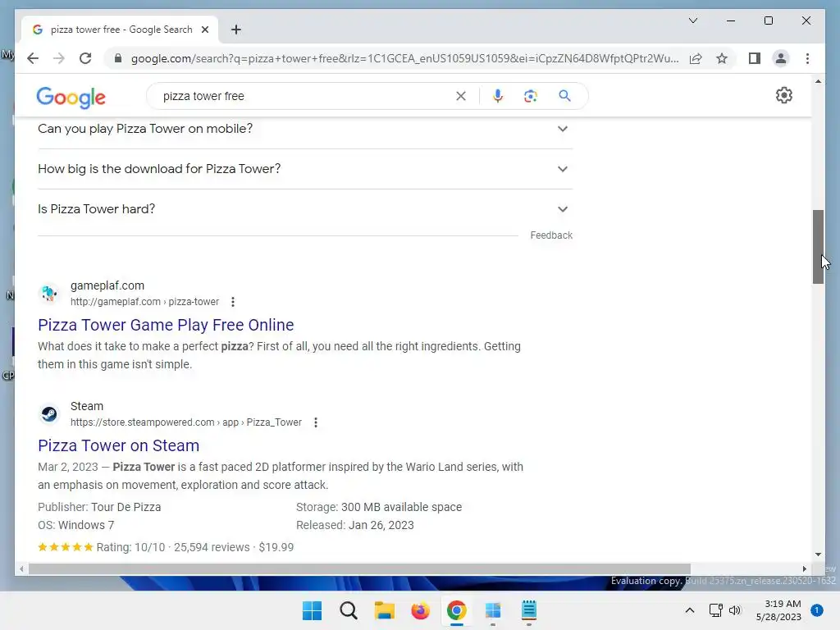Image resolution: width=840 pixels, height=630 pixels.
Task: Open the Chrome profile avatar
Action: point(781,58)
